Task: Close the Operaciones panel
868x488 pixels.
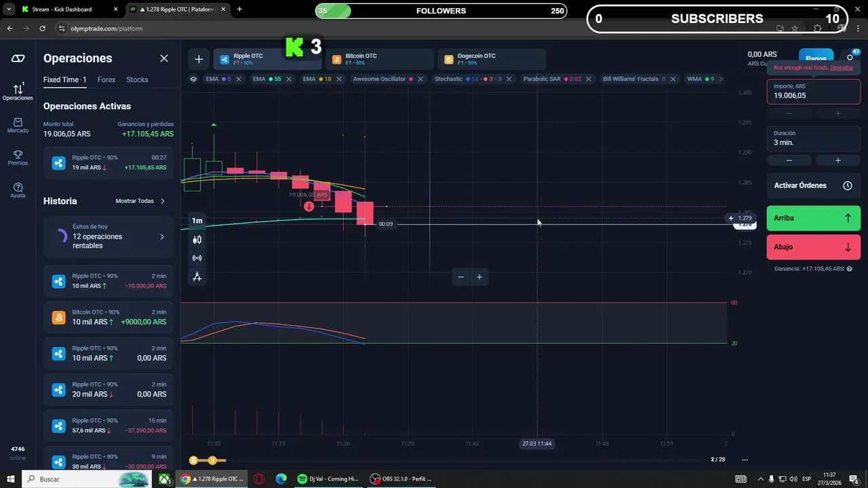Action: (x=164, y=58)
